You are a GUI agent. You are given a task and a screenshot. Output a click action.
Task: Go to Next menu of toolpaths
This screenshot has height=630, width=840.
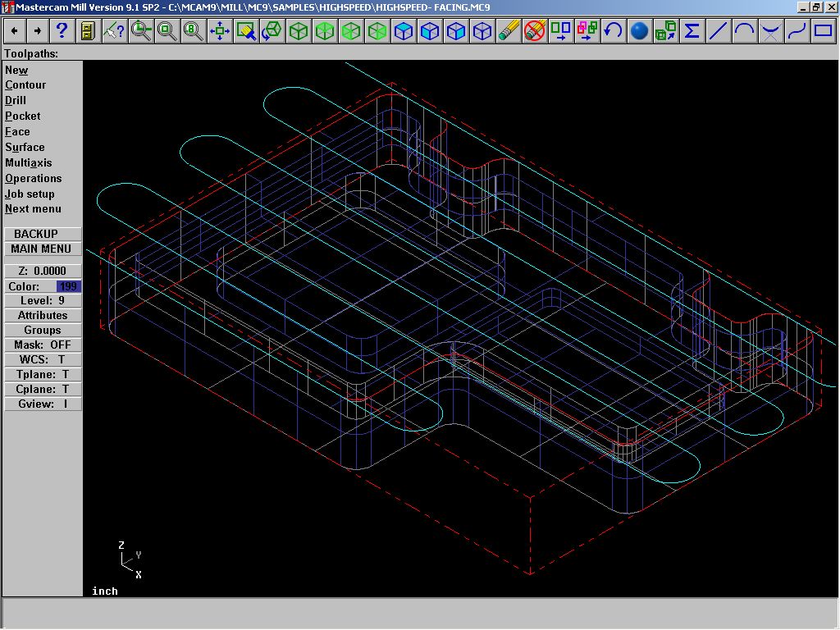point(33,209)
